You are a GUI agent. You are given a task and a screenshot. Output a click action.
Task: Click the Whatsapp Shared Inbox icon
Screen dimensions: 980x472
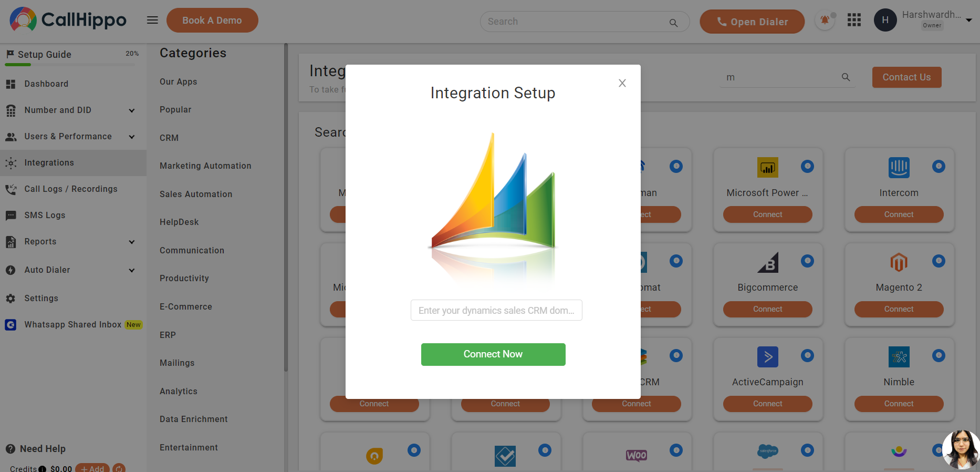(11, 325)
